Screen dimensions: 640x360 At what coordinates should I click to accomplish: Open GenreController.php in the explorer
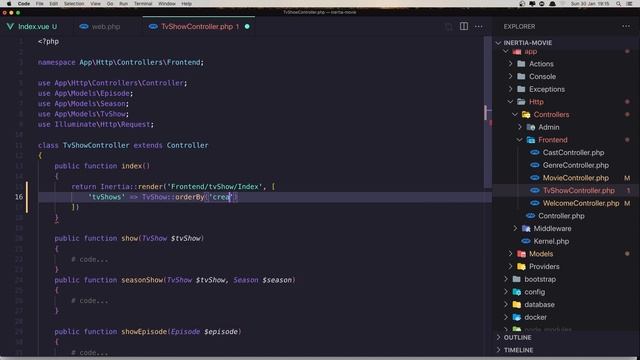pyautogui.click(x=576, y=165)
